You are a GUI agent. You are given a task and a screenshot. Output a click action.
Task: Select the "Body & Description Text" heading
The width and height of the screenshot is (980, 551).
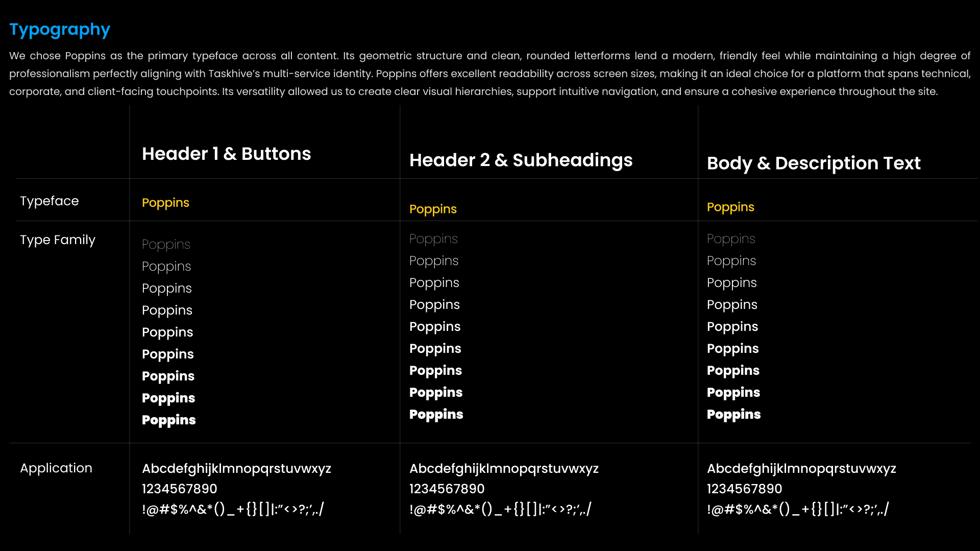tap(814, 163)
